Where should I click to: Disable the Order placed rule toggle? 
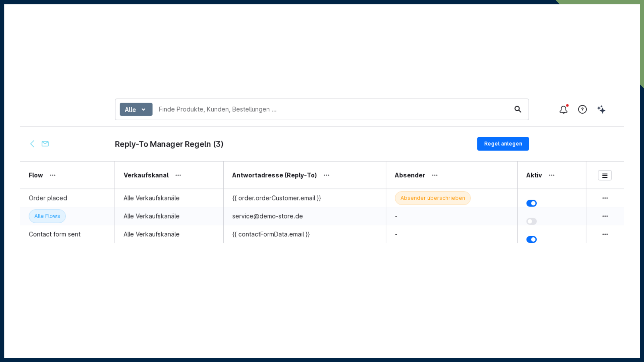(x=532, y=203)
